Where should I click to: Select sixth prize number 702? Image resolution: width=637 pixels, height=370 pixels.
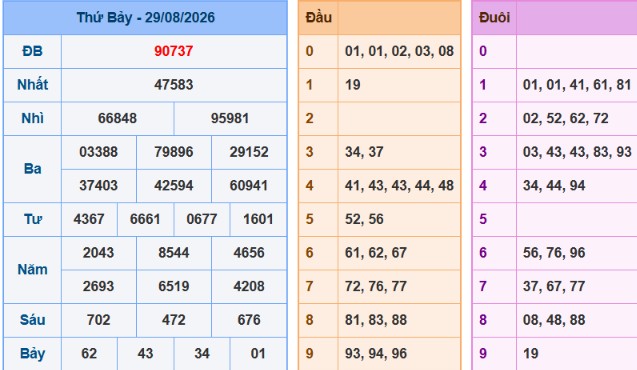(x=99, y=320)
